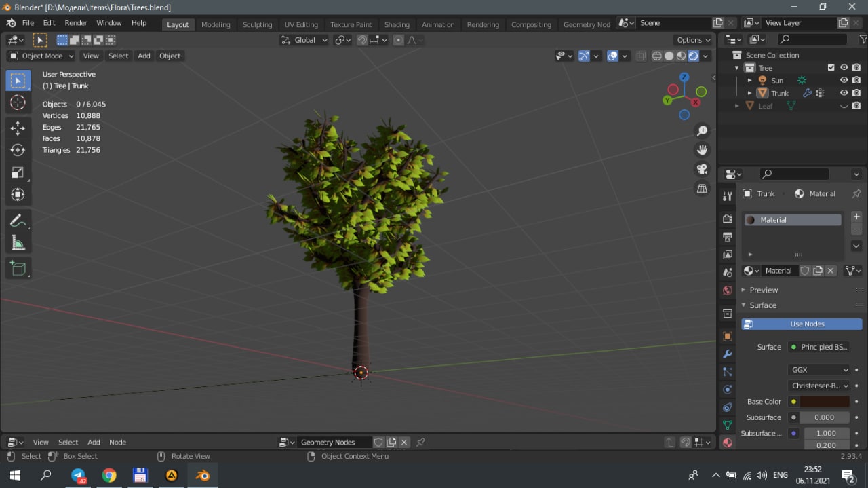Hide the Sun object in the outliner
Image resolution: width=868 pixels, height=488 pixels.
click(x=844, y=80)
